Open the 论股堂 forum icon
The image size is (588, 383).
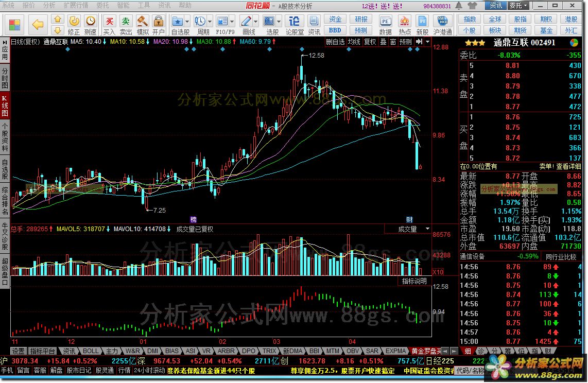pyautogui.click(x=295, y=21)
